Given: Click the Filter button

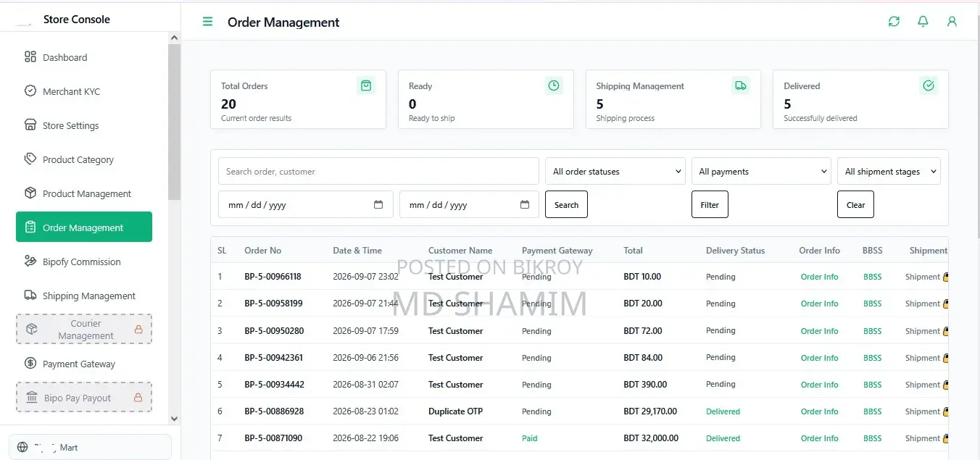Looking at the screenshot, I should pos(710,204).
